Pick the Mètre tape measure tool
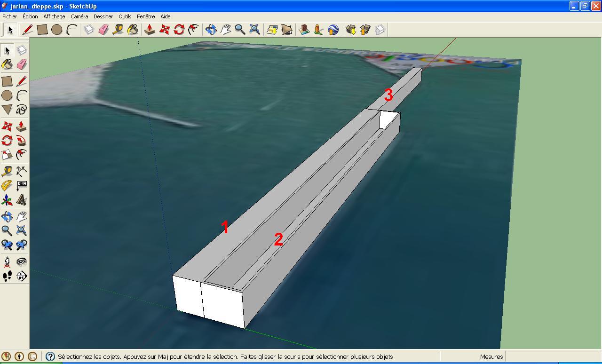This screenshot has height=364, width=602. pos(117,29)
